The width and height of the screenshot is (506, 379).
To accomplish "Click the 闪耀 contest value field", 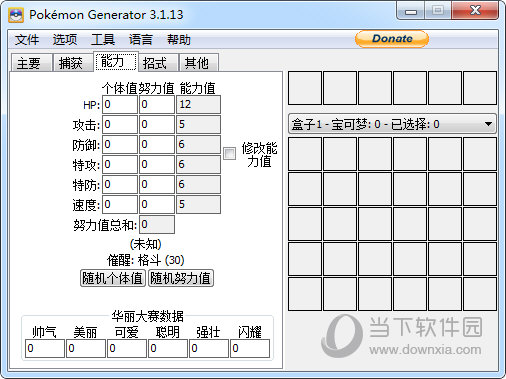I will [250, 349].
